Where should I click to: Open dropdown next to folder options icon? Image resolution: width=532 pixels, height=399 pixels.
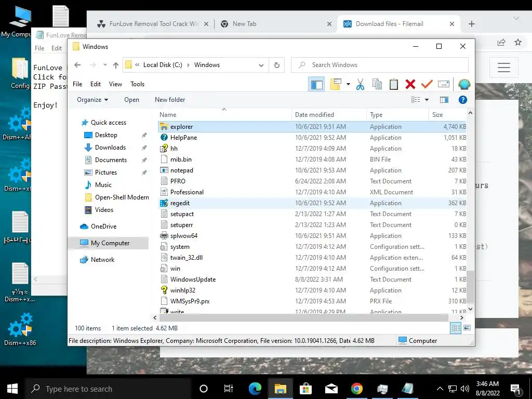tap(348, 84)
